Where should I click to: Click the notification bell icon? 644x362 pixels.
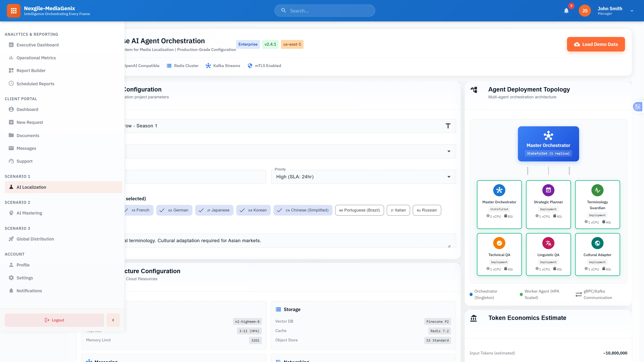pyautogui.click(x=566, y=11)
